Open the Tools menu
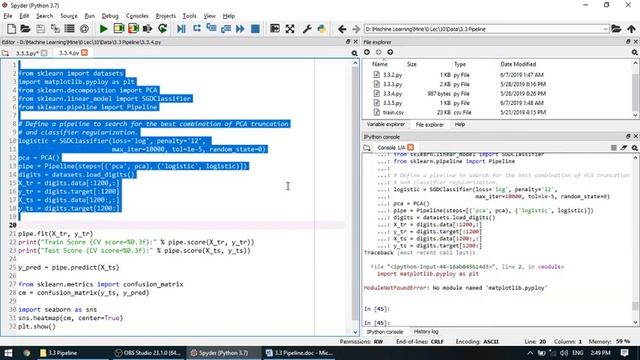This screenshot has height=360, width=640. pos(189,16)
